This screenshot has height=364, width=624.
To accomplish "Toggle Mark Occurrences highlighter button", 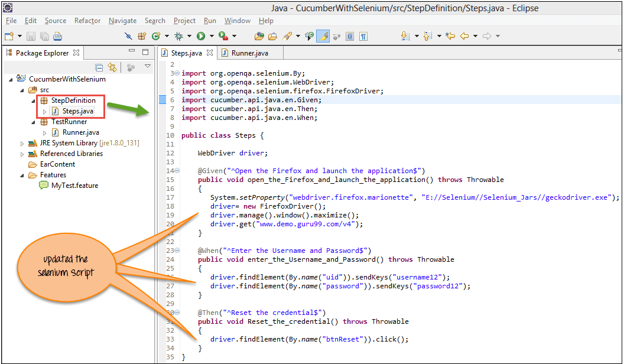I will click(323, 36).
